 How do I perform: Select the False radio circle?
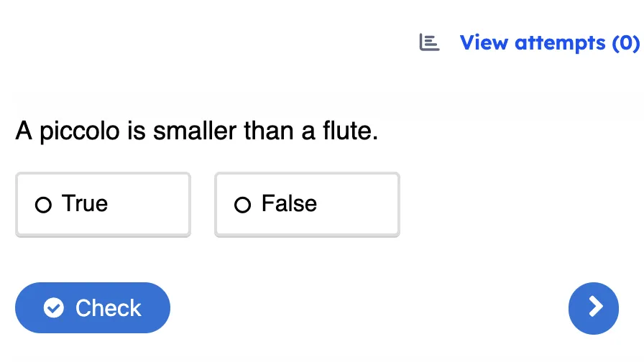click(x=243, y=205)
